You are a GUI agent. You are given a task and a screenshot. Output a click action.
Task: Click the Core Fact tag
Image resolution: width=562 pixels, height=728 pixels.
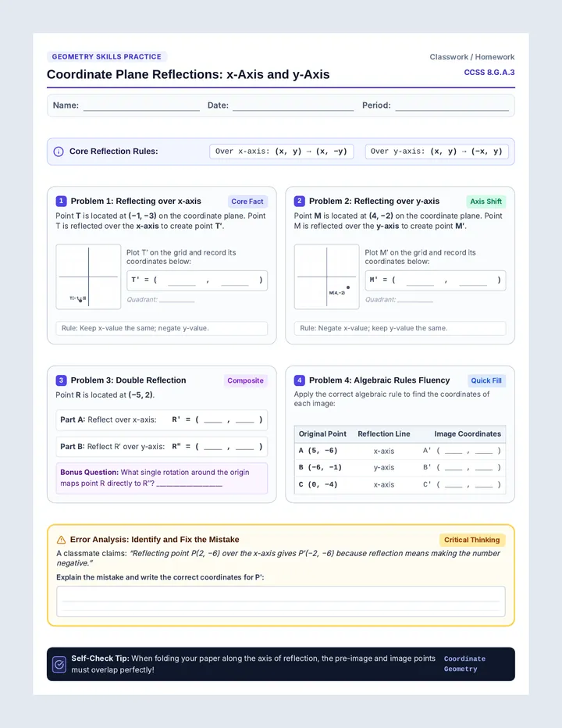pos(247,202)
